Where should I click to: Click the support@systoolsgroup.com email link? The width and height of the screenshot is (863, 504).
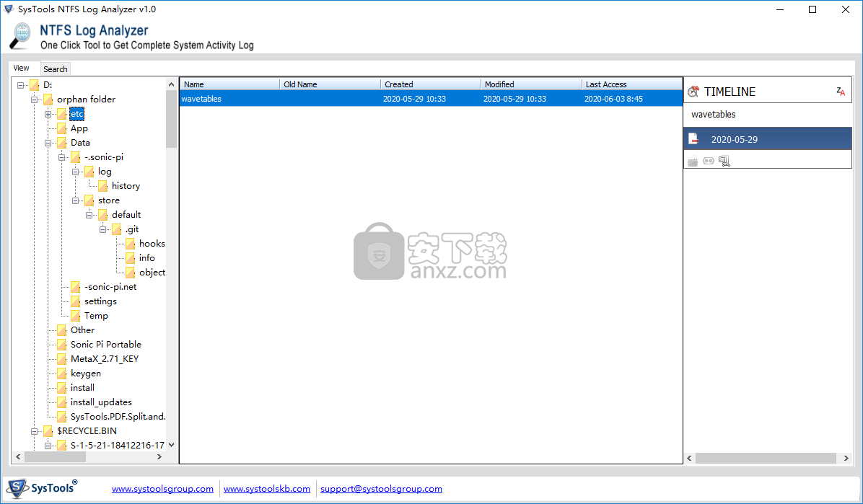pyautogui.click(x=382, y=489)
